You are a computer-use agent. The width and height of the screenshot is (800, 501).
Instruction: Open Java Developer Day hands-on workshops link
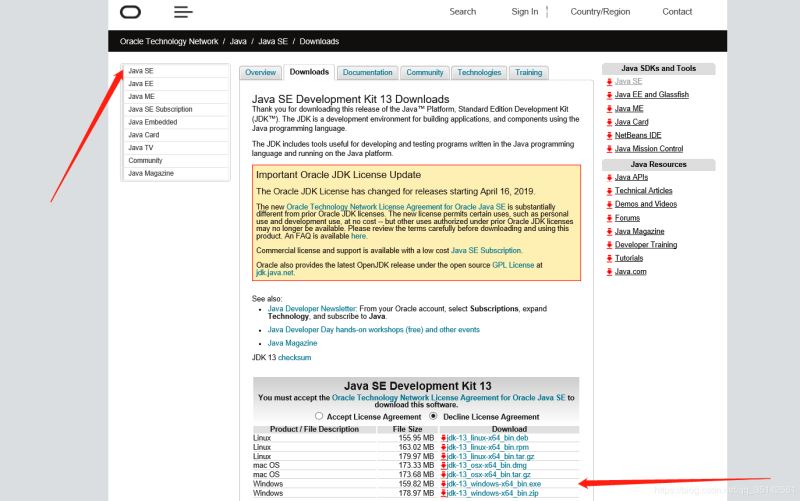point(373,330)
